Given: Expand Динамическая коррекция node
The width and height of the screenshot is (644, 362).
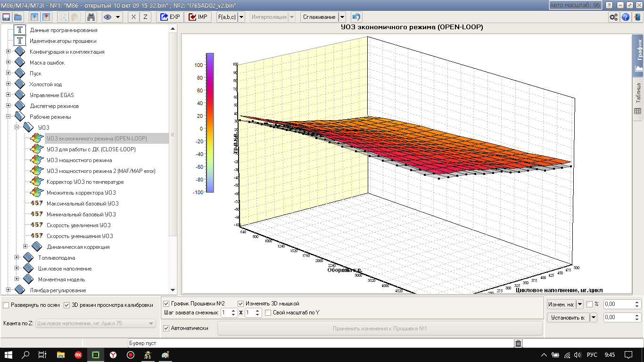Looking at the screenshot, I should coord(25,247).
